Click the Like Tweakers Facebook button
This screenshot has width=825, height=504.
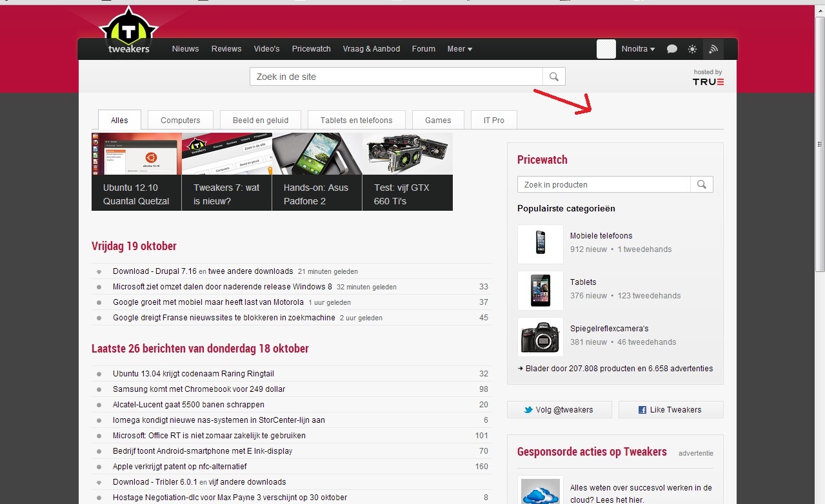[671, 409]
